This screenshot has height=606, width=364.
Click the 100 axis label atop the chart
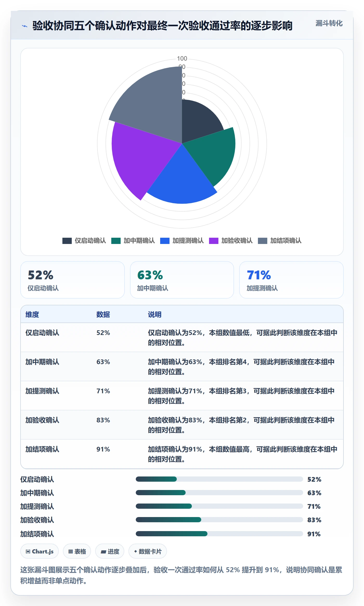[182, 59]
